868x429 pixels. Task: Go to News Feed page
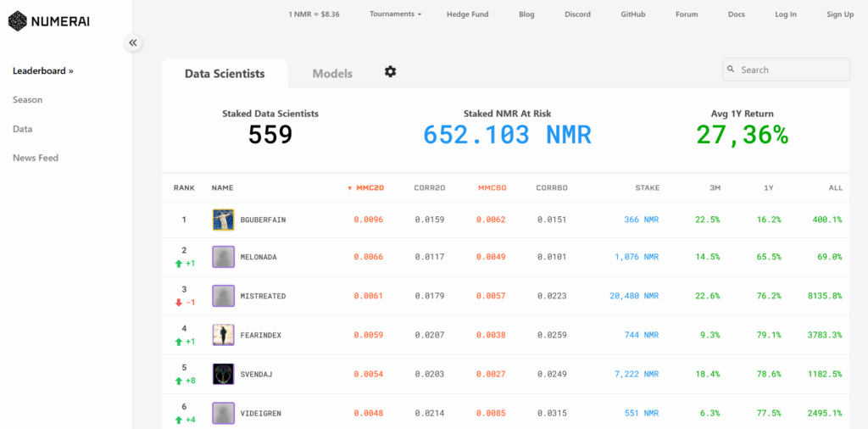pos(36,158)
